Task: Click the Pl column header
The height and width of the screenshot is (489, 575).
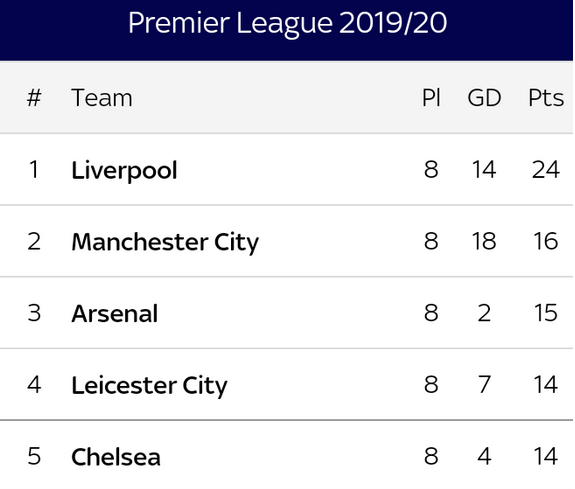Action: [x=431, y=98]
